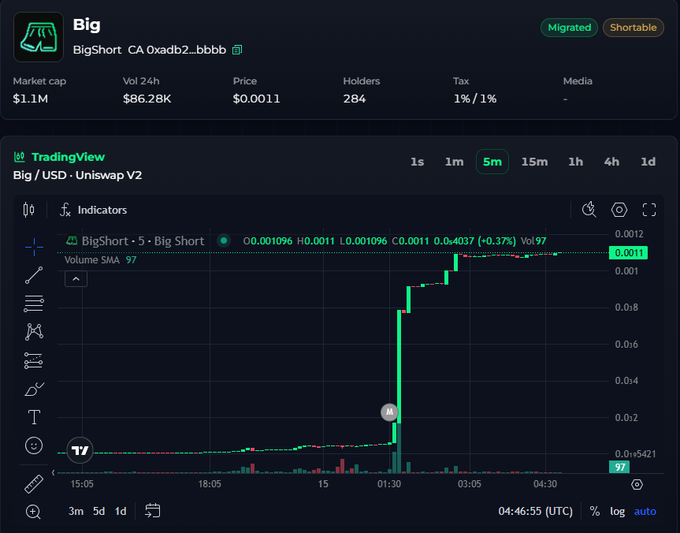Click the Price $0.0011 value
The width and height of the screenshot is (680, 533).
click(x=256, y=99)
